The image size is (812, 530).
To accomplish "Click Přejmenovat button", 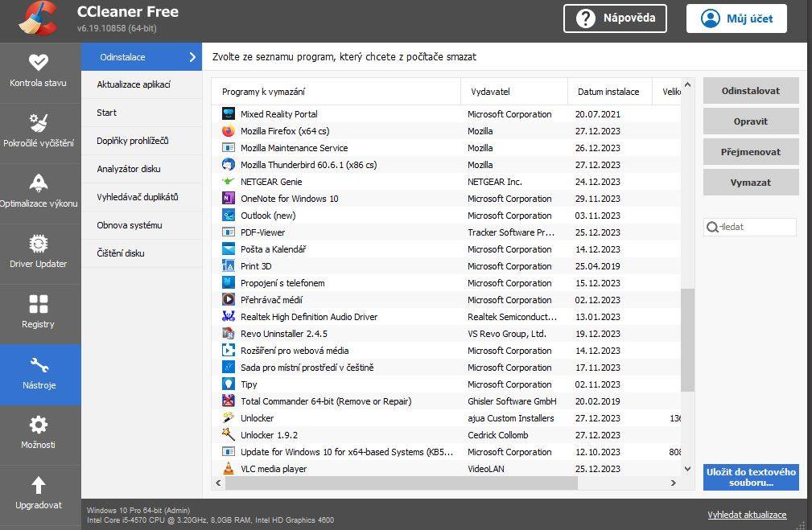I will 751,152.
